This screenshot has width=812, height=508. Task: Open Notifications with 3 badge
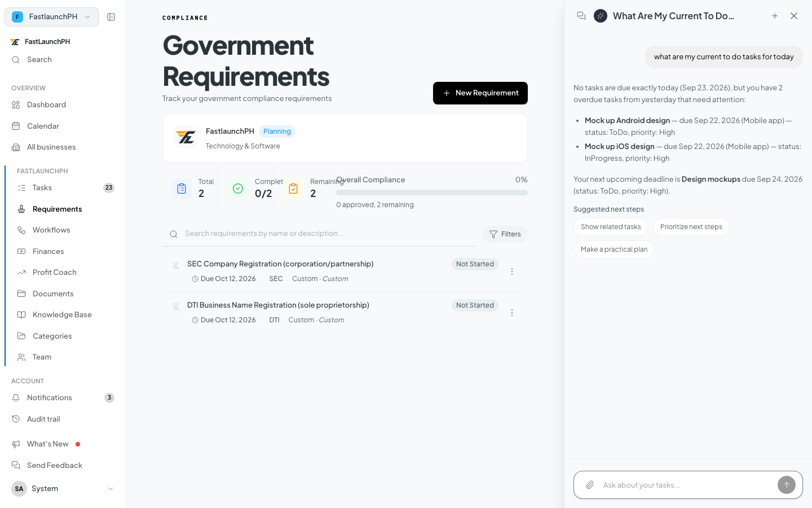point(63,398)
